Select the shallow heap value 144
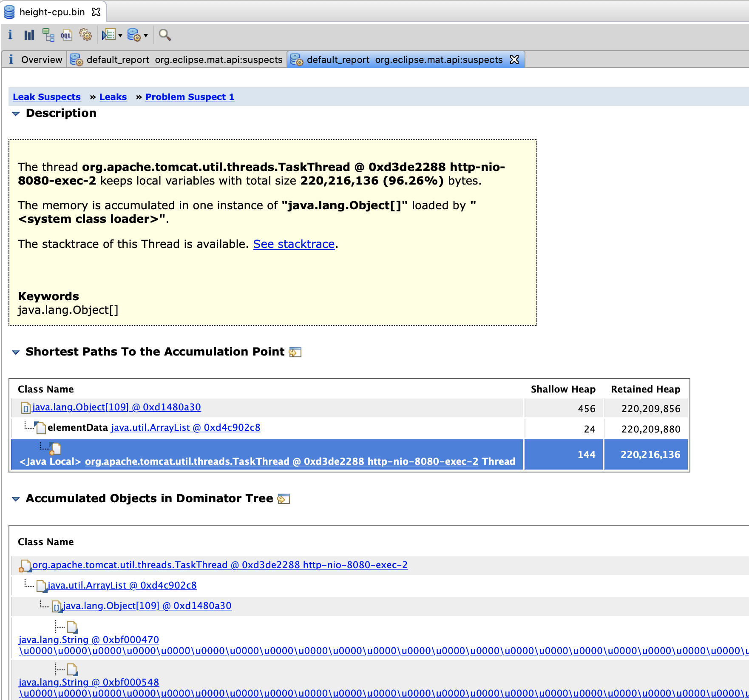This screenshot has width=749, height=700. [x=587, y=455]
